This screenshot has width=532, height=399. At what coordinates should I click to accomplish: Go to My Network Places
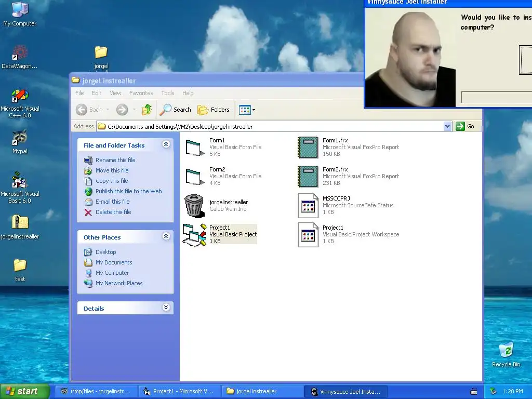113,283
